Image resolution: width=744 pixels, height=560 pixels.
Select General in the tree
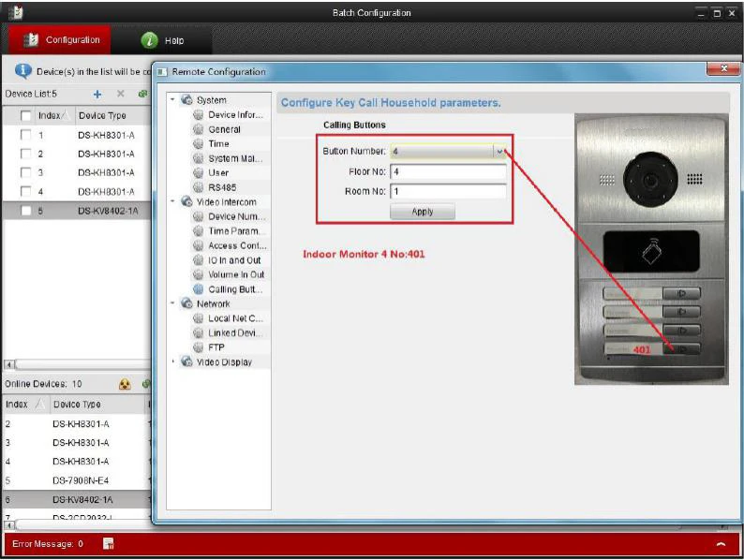pos(224,129)
